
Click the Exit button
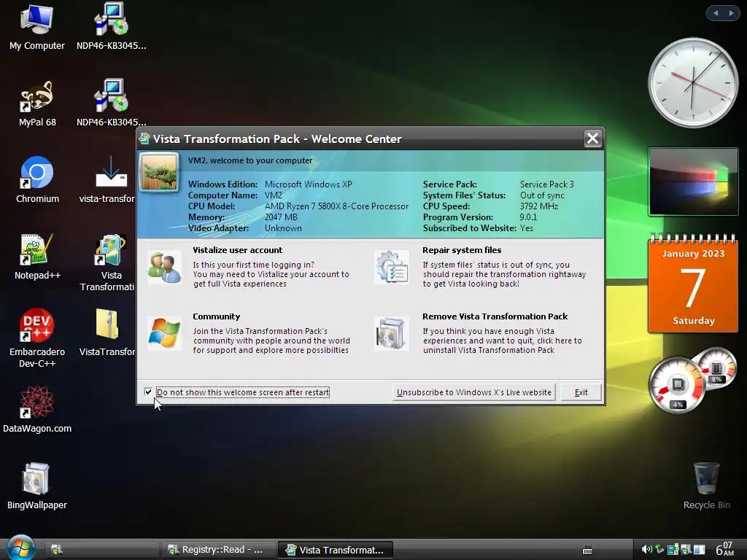[x=581, y=392]
